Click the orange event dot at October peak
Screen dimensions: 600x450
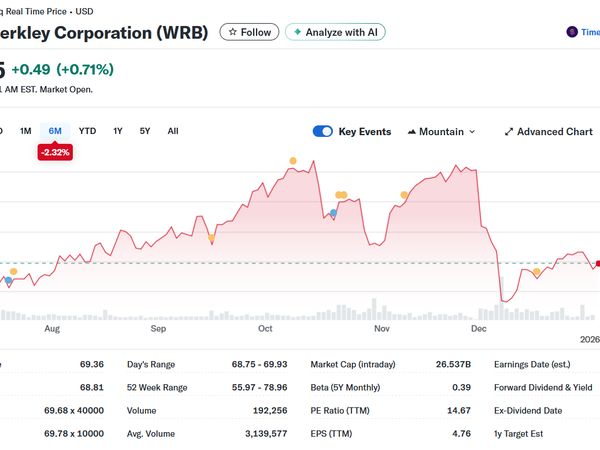292,161
